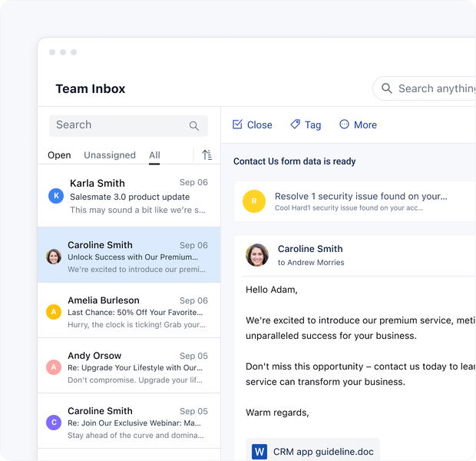Select the All tab
Screen dimensions: 476x461
[x=154, y=155]
